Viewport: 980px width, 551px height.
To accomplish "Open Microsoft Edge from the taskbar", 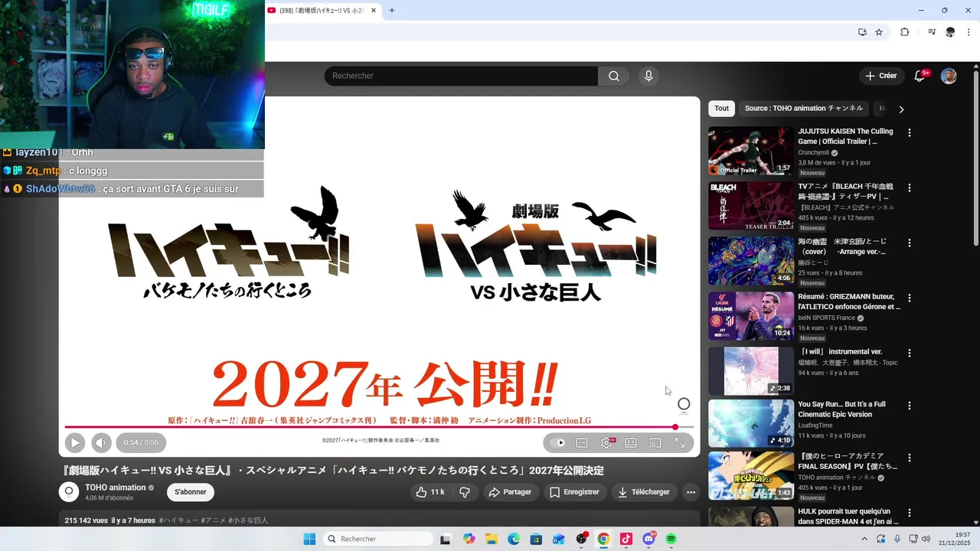I will (x=514, y=539).
